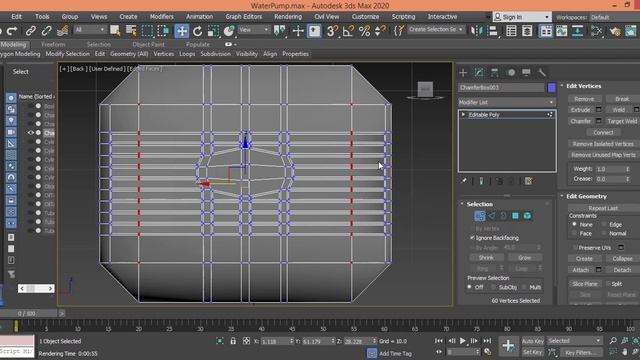Open Create Selection Set dropdown
Screen dimensions: 640x360
tap(436, 29)
